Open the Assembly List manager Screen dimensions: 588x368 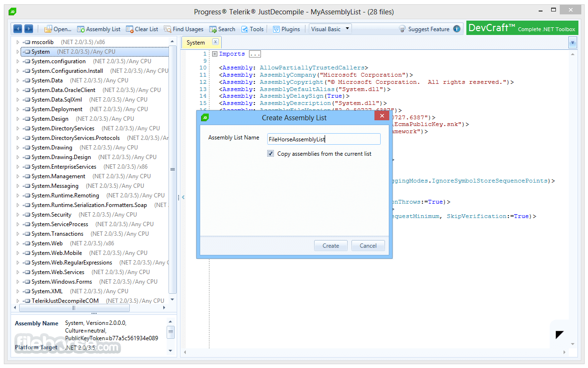tap(99, 29)
